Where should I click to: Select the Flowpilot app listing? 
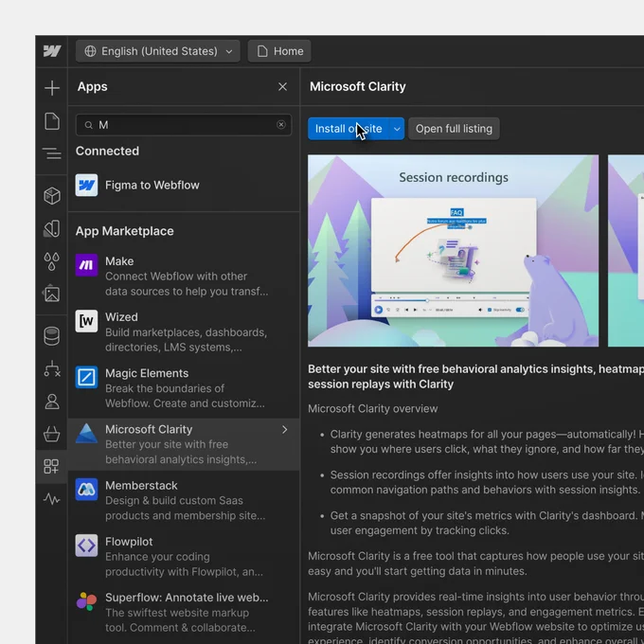pos(184,557)
